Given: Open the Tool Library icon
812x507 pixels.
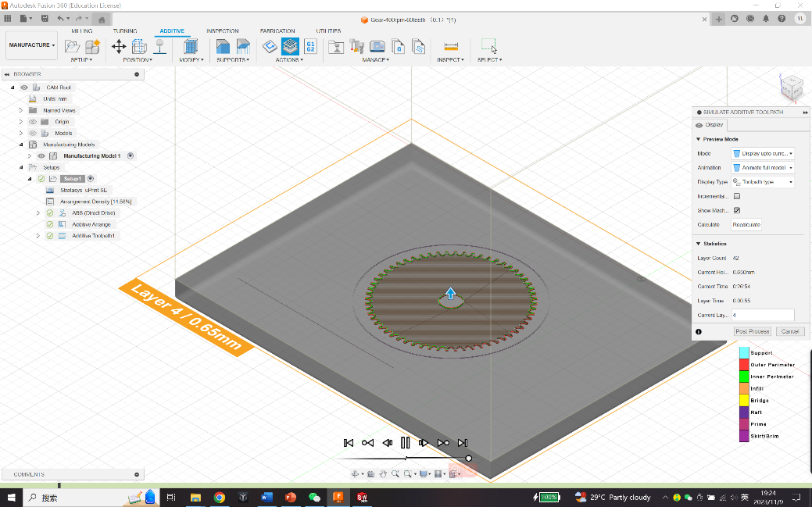Looking at the screenshot, I should 357,47.
